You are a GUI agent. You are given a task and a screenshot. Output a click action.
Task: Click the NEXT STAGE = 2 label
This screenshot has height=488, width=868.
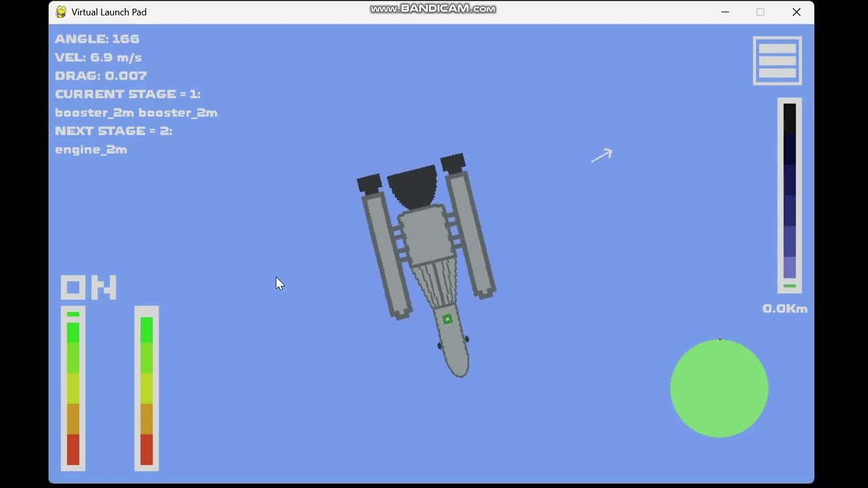pyautogui.click(x=114, y=131)
